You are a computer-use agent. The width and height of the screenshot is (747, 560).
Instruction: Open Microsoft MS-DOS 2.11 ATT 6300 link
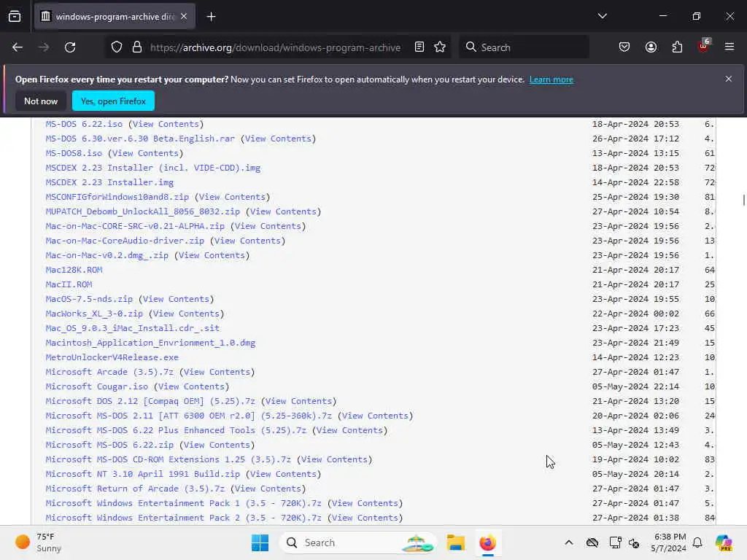[189, 416]
